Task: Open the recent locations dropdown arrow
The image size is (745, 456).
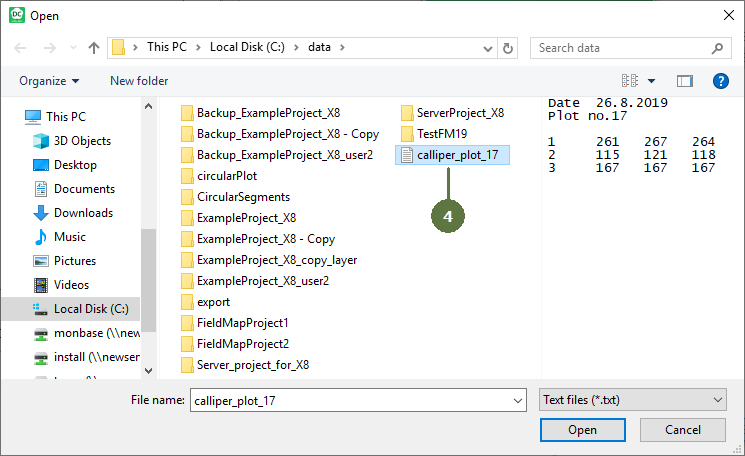Action: click(73, 48)
